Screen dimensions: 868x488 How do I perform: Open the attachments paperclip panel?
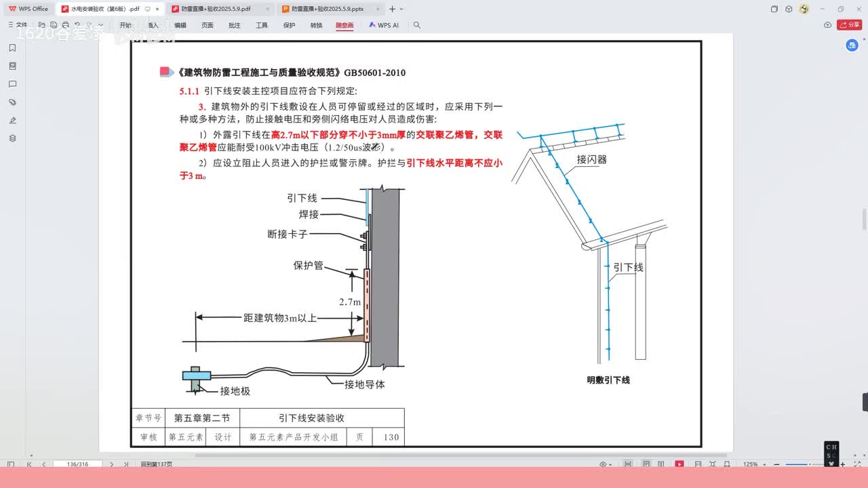(x=12, y=102)
